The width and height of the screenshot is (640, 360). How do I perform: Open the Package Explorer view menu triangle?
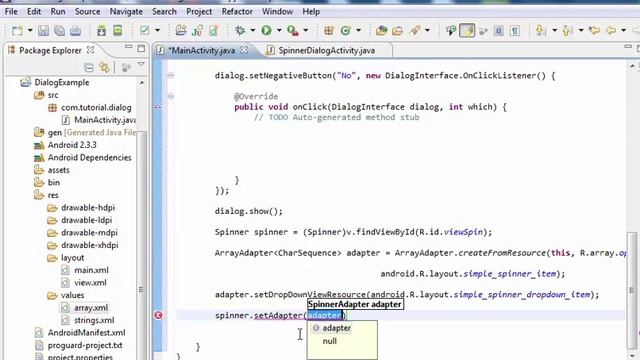141,65
